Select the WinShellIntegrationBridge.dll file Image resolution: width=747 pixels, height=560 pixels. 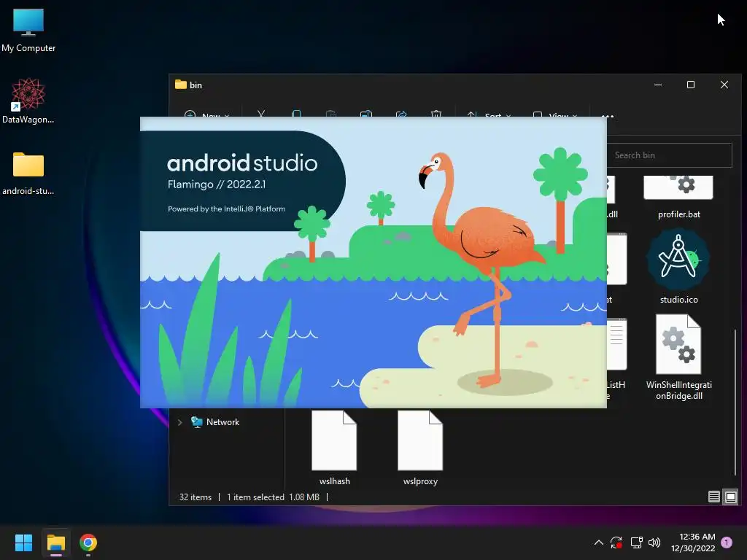679,357
